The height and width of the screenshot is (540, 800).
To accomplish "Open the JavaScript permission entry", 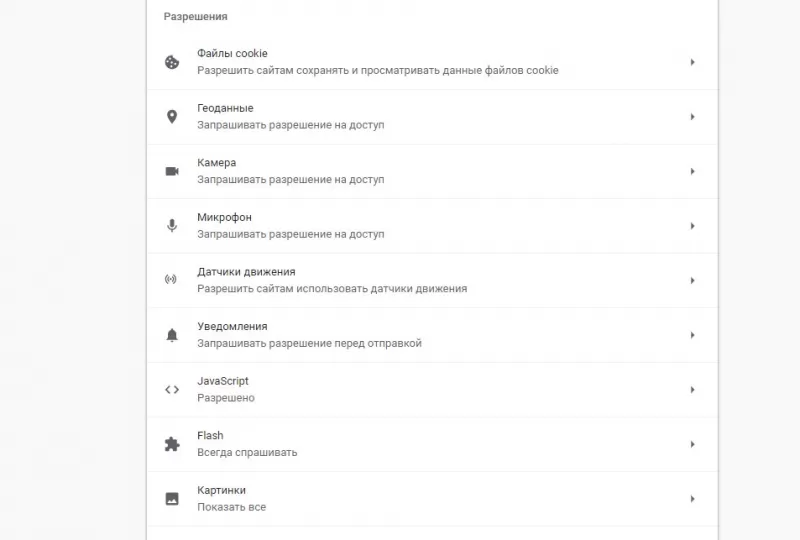I will pos(223,381).
